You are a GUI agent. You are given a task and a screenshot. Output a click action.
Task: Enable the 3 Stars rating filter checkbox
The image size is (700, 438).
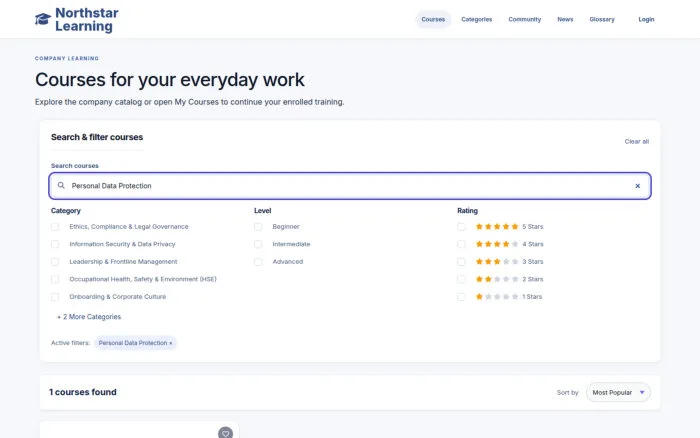coord(461,262)
